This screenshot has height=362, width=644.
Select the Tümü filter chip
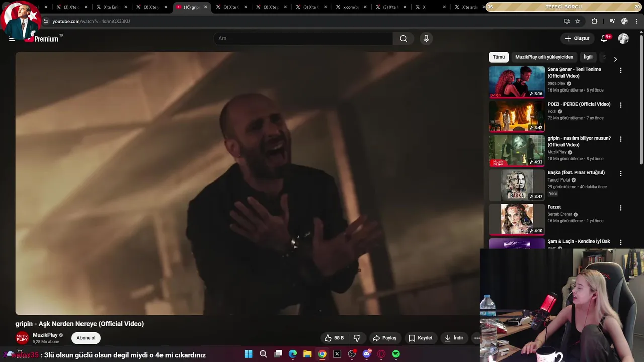pos(499,57)
